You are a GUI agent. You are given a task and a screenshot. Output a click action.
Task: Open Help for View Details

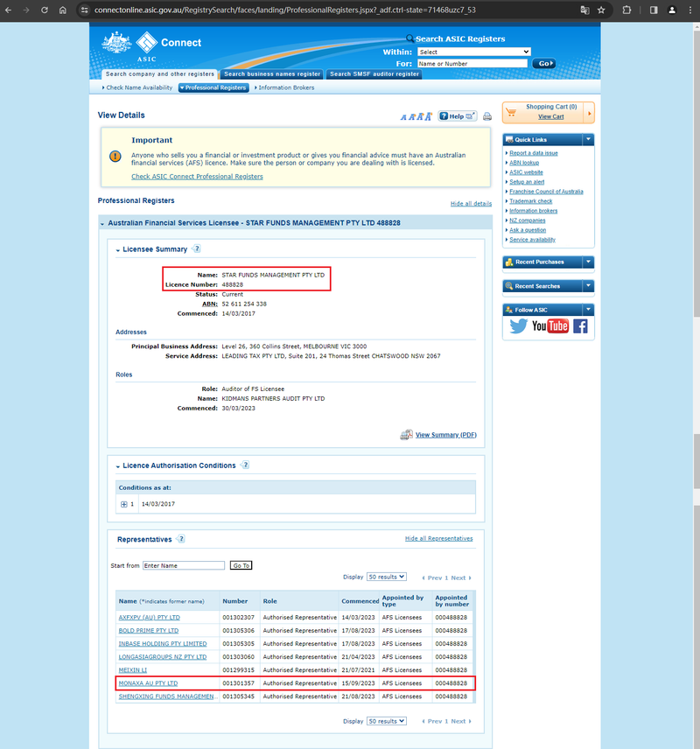click(x=458, y=116)
